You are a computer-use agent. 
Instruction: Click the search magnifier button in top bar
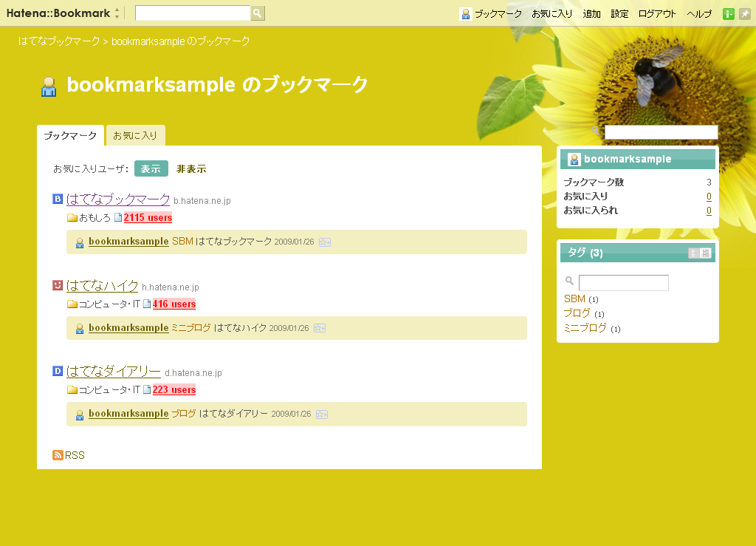(x=258, y=13)
